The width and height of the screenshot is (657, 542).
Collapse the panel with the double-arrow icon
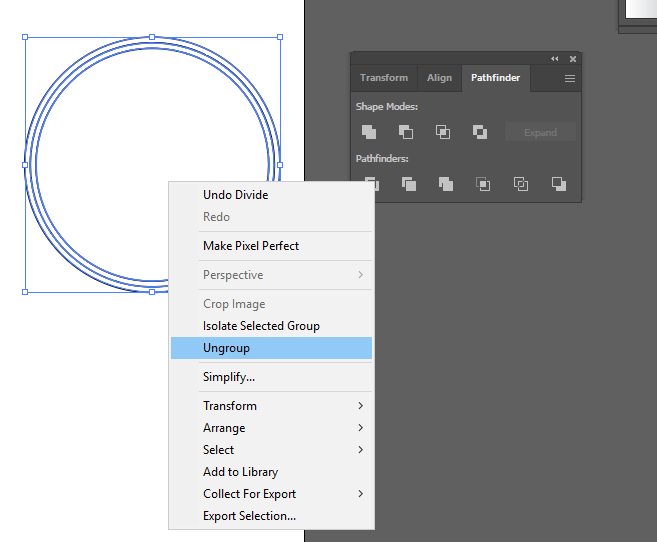click(x=555, y=59)
